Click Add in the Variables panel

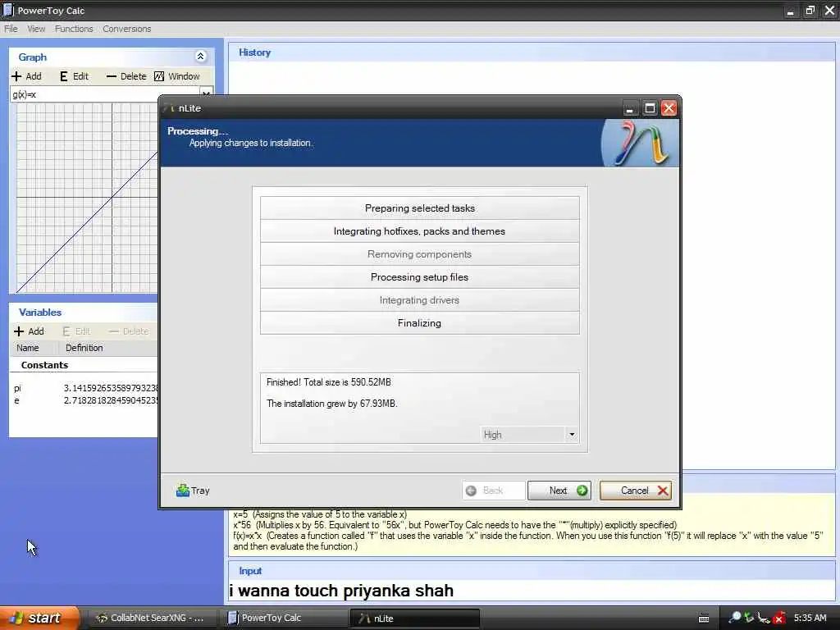29,331
